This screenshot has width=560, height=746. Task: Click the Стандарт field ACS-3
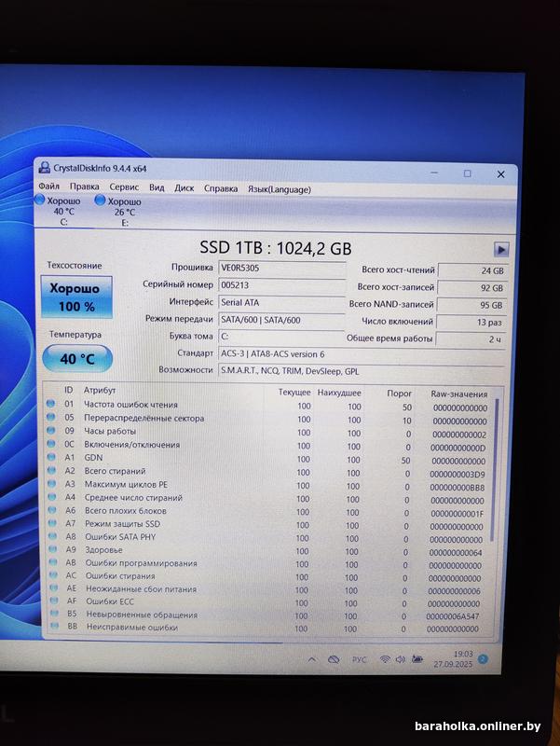click(362, 354)
